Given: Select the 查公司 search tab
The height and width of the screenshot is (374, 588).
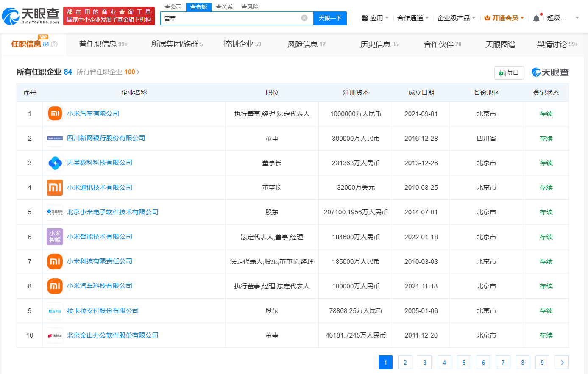Looking at the screenshot, I should pyautogui.click(x=173, y=7).
